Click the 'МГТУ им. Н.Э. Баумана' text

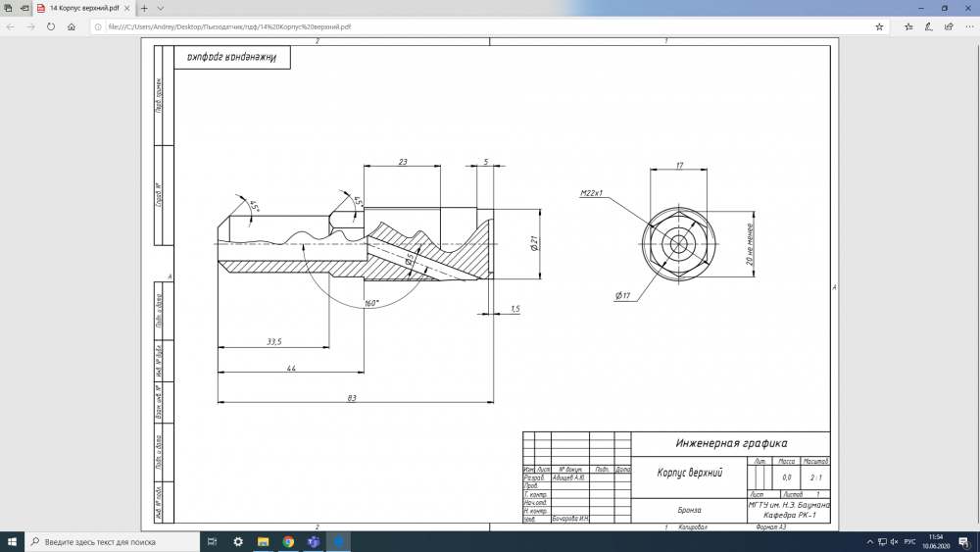coord(789,505)
